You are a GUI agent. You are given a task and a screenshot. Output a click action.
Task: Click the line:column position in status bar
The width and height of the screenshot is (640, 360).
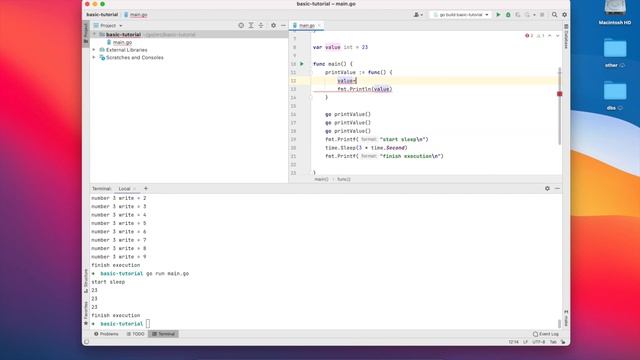click(x=513, y=342)
